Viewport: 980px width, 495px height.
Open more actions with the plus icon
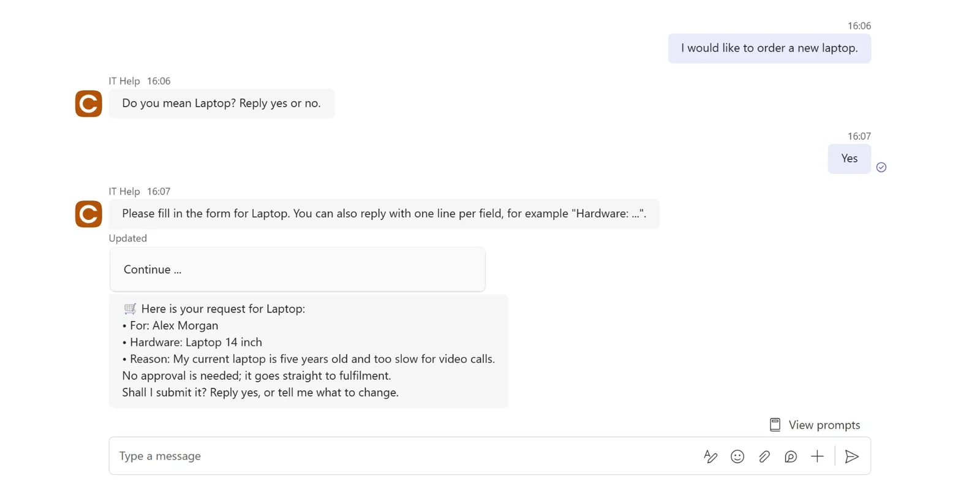(x=818, y=456)
